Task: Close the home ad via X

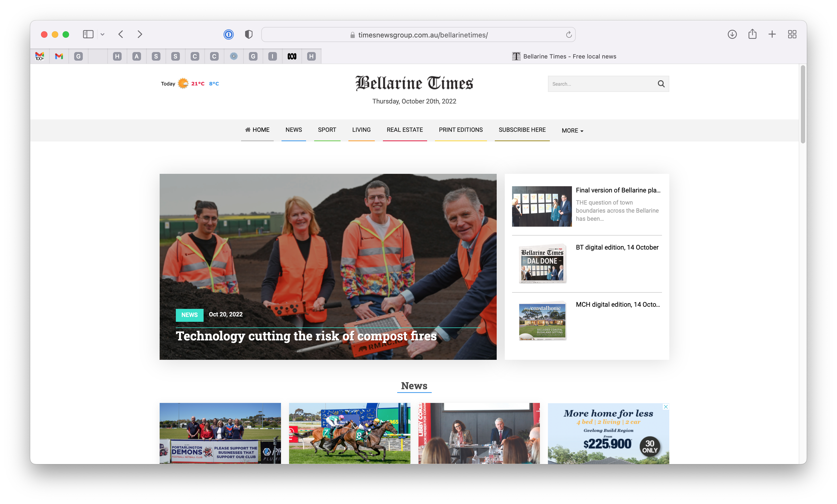Action: pos(666,406)
